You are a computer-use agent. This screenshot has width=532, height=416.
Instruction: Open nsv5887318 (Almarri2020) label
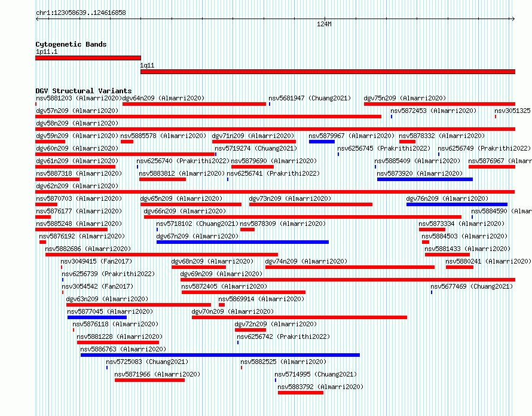79,173
